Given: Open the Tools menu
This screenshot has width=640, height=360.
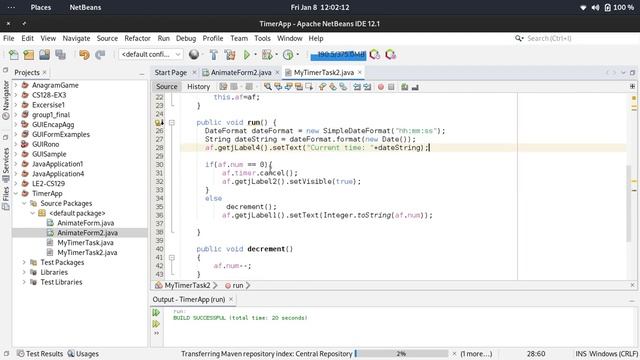Looking at the screenshot, I should 262,38.
